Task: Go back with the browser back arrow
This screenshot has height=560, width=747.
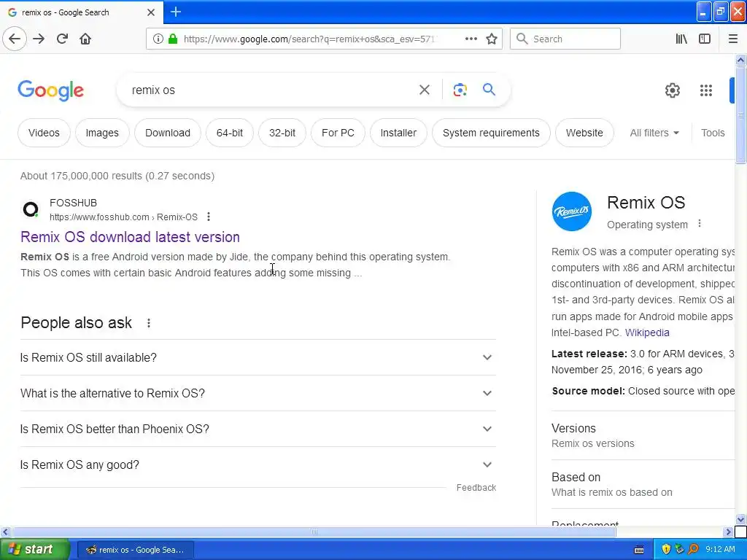Action: (x=15, y=39)
